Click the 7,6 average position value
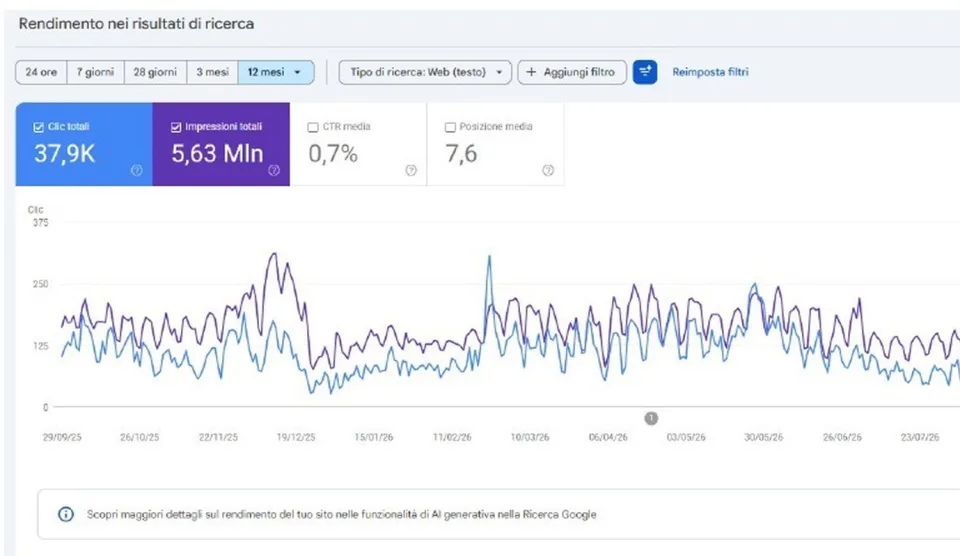 461,154
